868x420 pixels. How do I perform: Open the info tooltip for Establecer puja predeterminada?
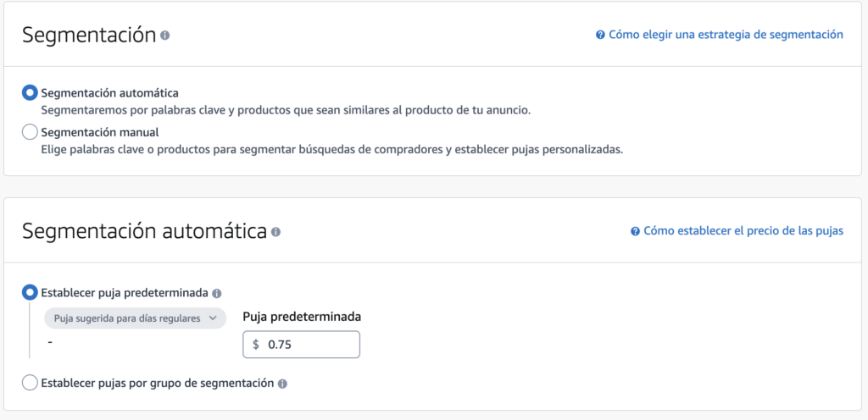pyautogui.click(x=216, y=293)
